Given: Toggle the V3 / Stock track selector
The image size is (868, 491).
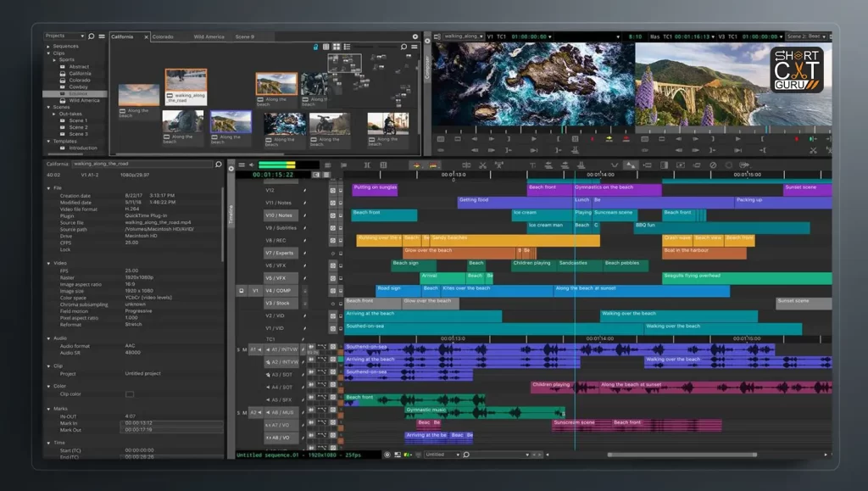Looking at the screenshot, I should [281, 304].
